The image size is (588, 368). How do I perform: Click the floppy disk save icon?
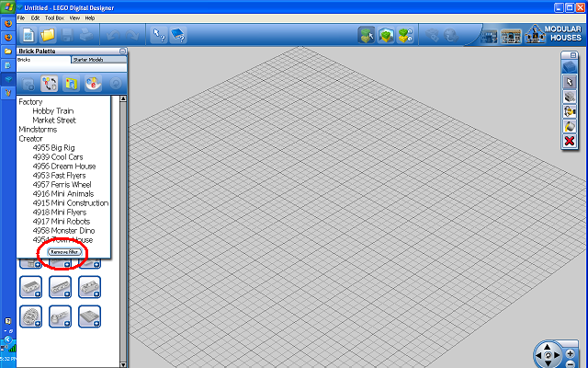click(67, 35)
